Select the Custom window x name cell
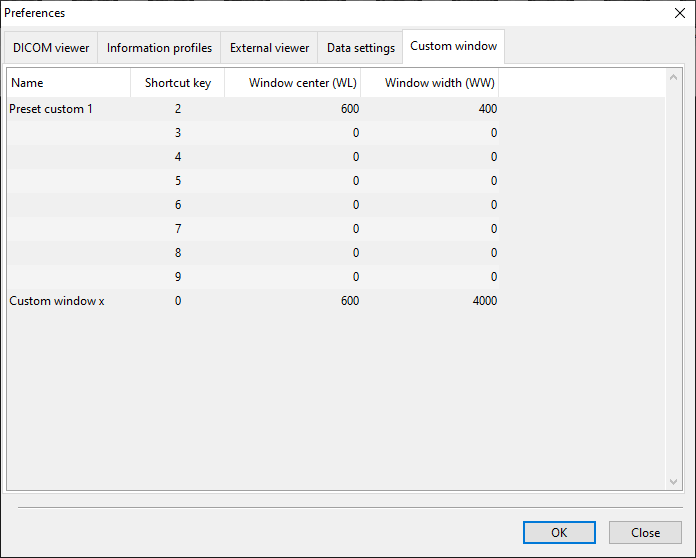The width and height of the screenshot is (696, 558). click(x=69, y=301)
